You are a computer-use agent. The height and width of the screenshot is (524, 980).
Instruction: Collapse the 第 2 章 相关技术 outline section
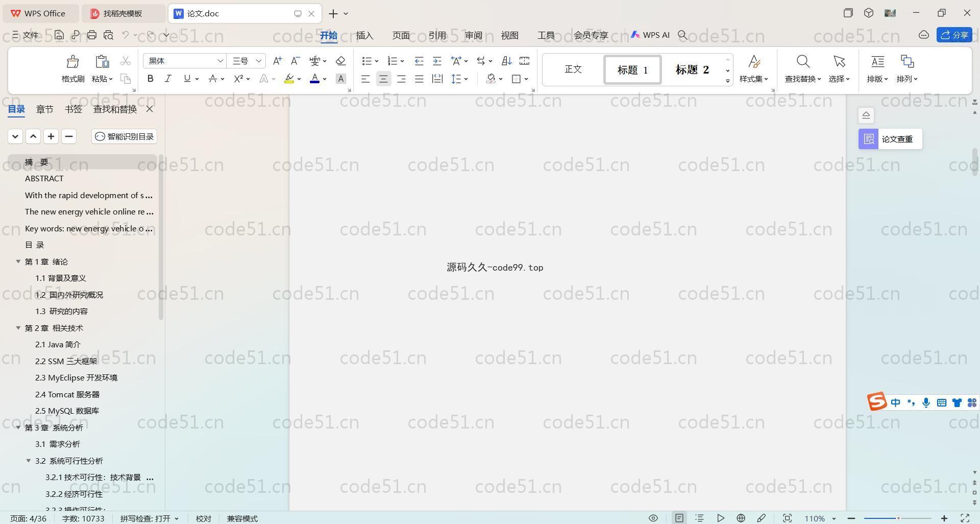point(18,328)
